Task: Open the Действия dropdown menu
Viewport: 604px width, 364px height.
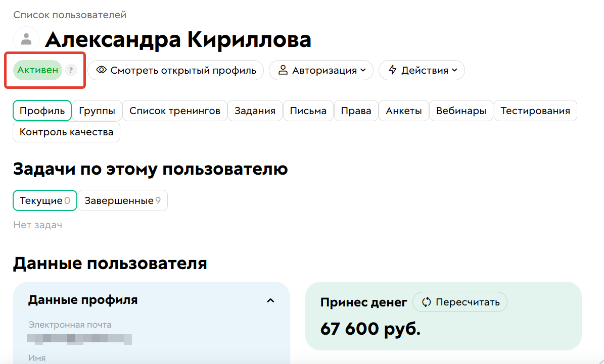Action: tap(422, 70)
